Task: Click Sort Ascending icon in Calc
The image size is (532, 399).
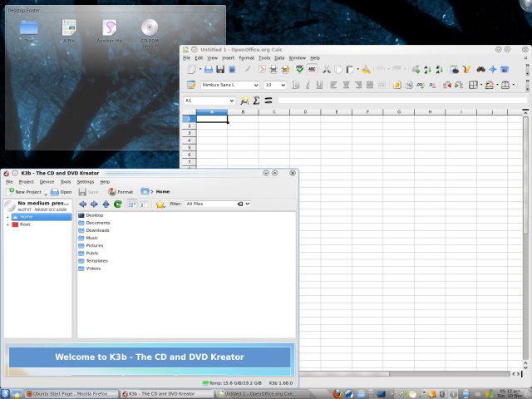Action: [x=427, y=70]
